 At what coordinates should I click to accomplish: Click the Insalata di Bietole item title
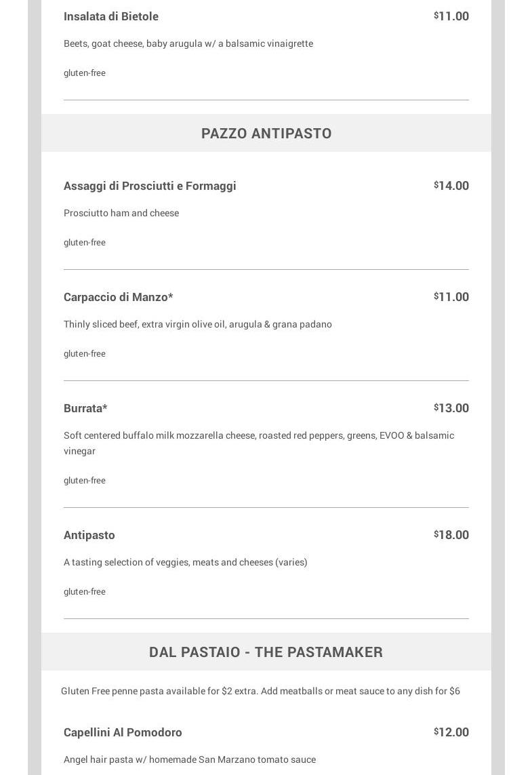111,16
